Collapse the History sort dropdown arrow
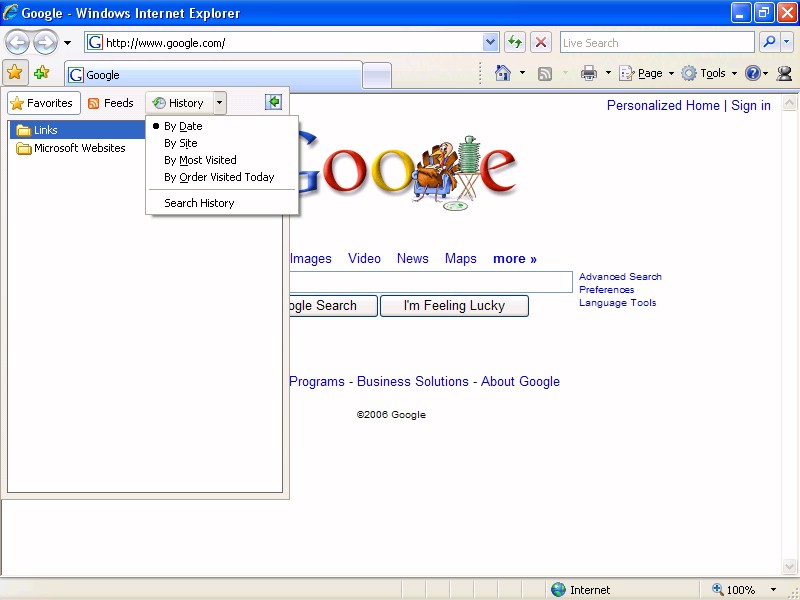Image resolution: width=800 pixels, height=600 pixels. 219,103
